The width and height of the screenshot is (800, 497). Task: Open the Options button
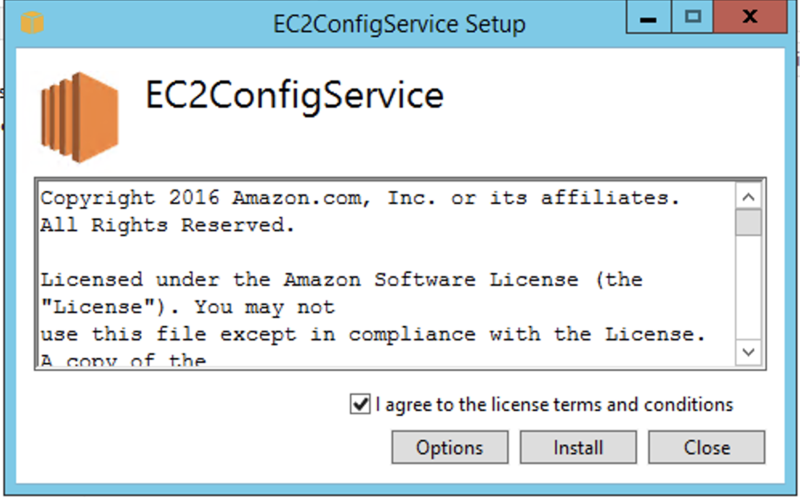tap(449, 447)
